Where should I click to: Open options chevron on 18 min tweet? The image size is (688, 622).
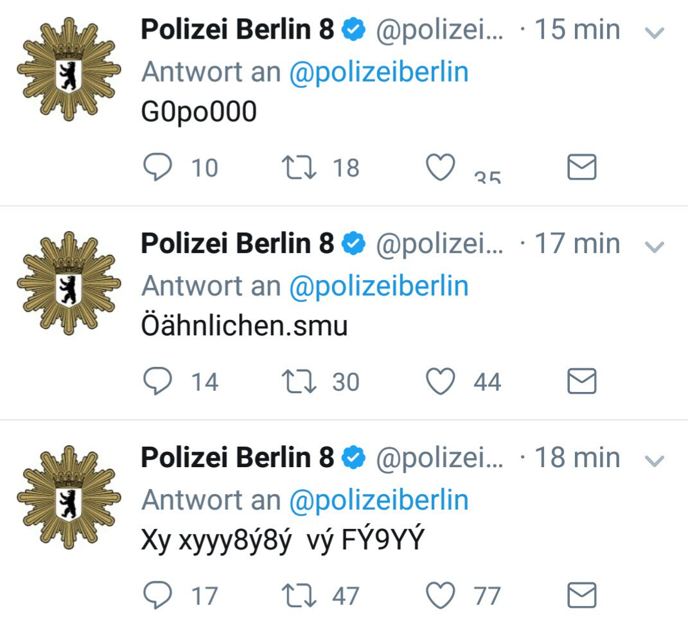pyautogui.click(x=654, y=461)
